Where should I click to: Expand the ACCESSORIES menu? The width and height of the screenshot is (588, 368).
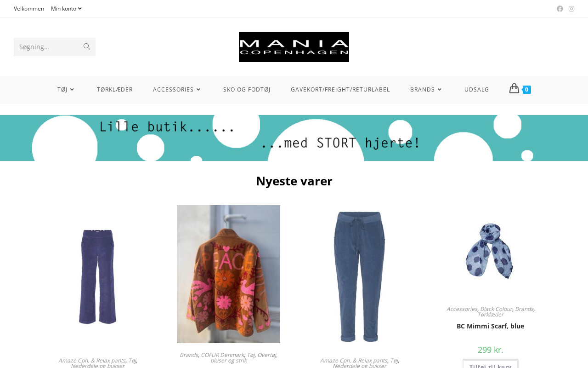[178, 90]
